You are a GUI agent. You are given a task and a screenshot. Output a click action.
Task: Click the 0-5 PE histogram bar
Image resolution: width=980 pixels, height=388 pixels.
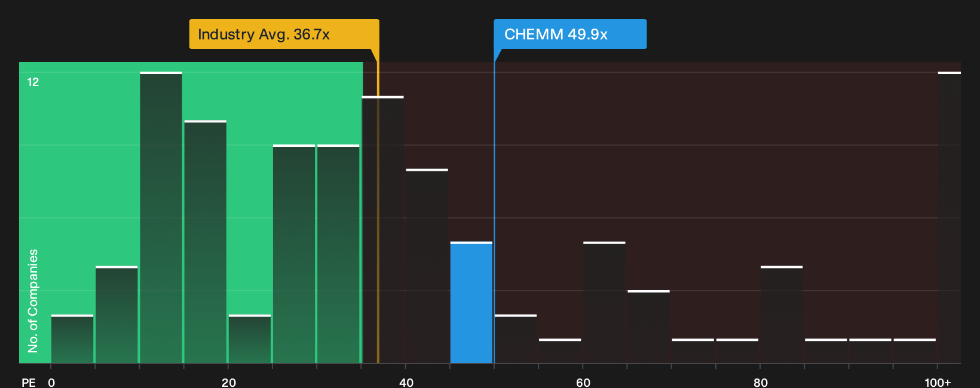pyautogui.click(x=72, y=338)
